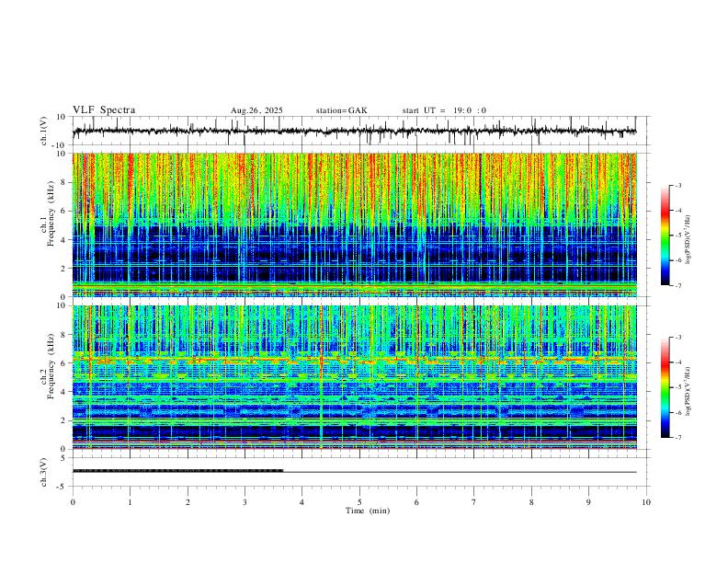The height and width of the screenshot is (563, 728).
Task: Click the "ch.1(V)" waveform axis label
Action: pyautogui.click(x=44, y=131)
